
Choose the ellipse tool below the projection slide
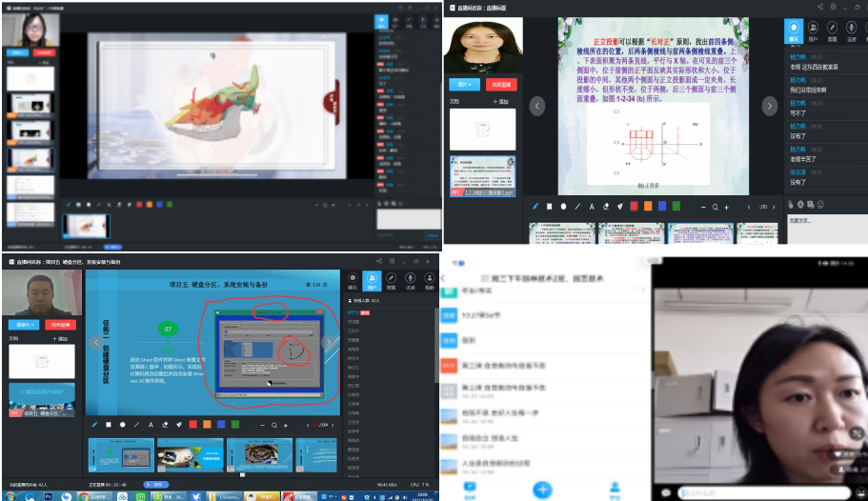[x=563, y=206]
